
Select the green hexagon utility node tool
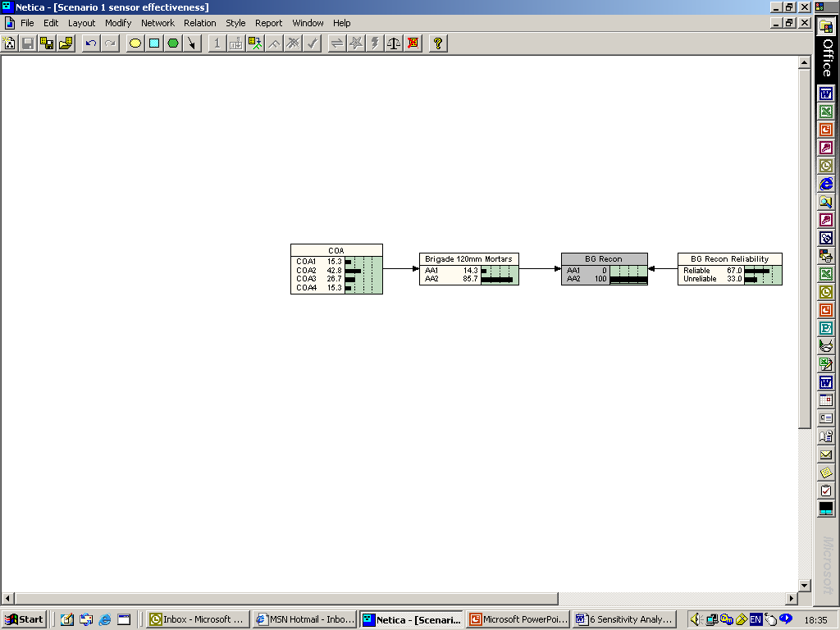[x=173, y=43]
